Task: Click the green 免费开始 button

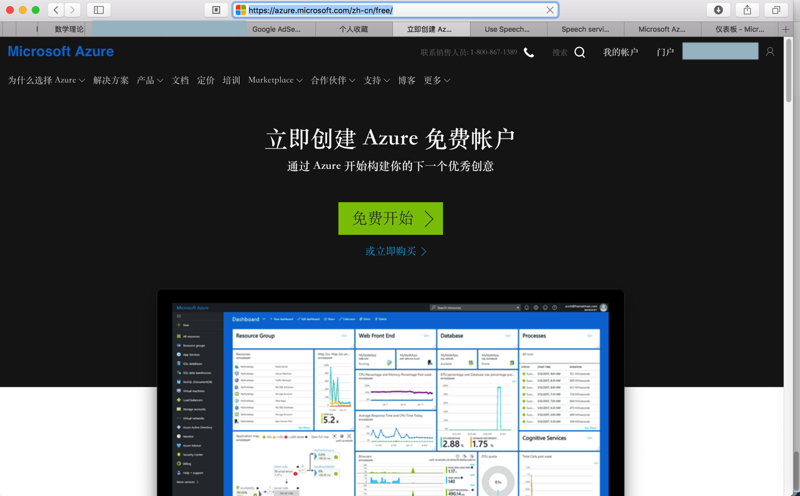Action: click(x=390, y=218)
